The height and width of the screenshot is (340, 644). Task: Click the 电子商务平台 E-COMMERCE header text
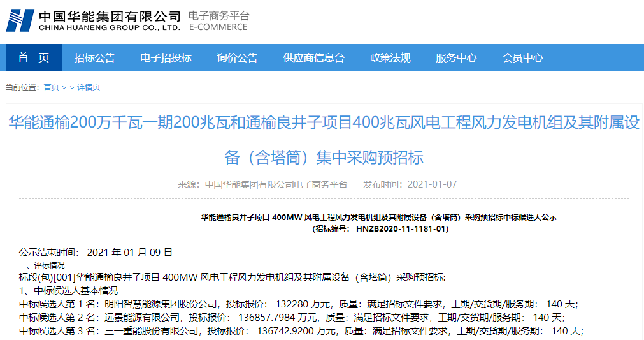point(219,21)
